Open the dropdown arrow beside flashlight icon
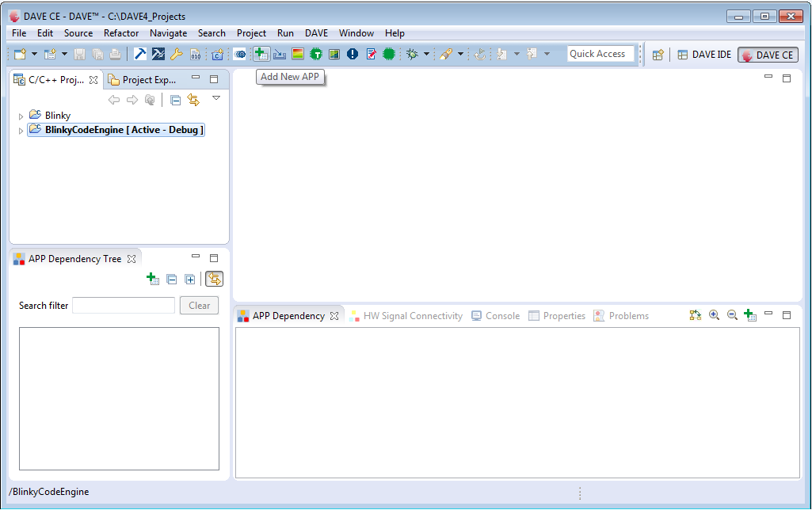Viewport: 812px width, 510px height. coord(460,54)
